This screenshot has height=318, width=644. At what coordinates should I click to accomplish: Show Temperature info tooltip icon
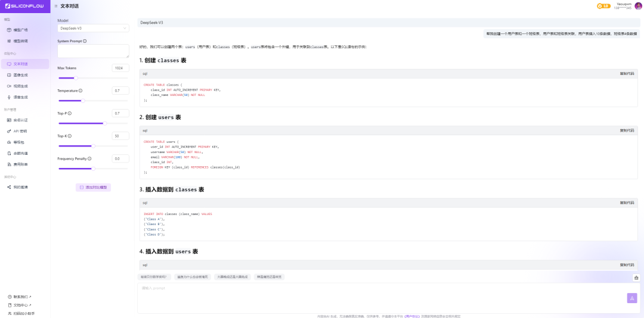(80, 91)
